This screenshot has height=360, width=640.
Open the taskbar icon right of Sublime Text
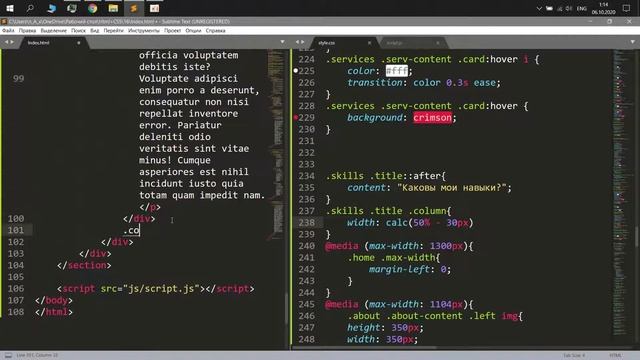coord(154,8)
